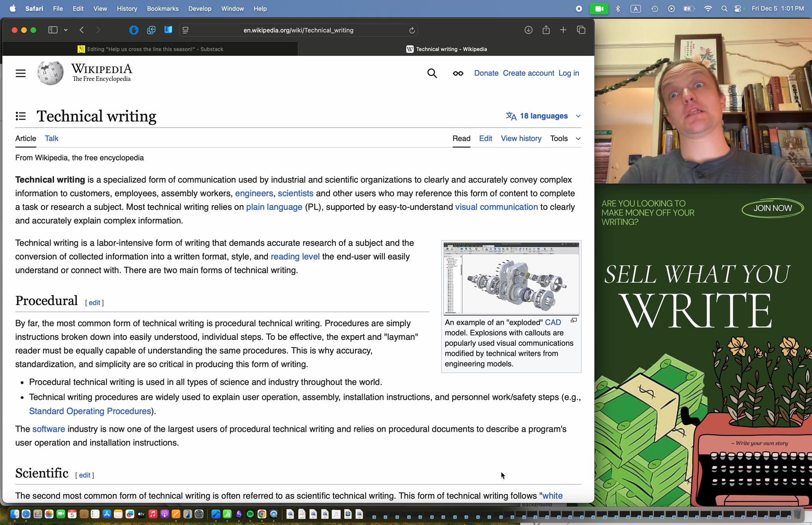This screenshot has height=525, width=812.
Task: Click the CAD link in image caption
Action: pyautogui.click(x=553, y=322)
